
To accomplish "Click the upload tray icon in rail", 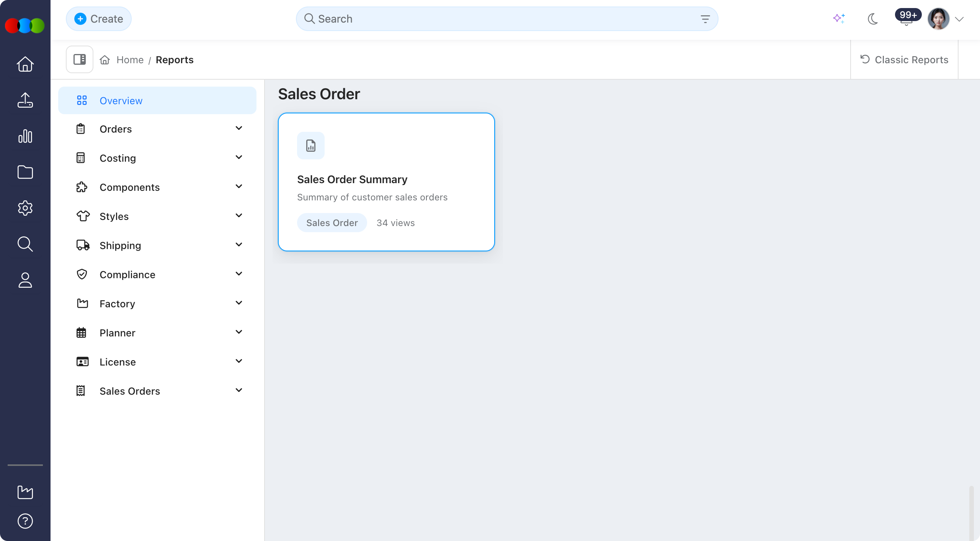I will pyautogui.click(x=25, y=100).
